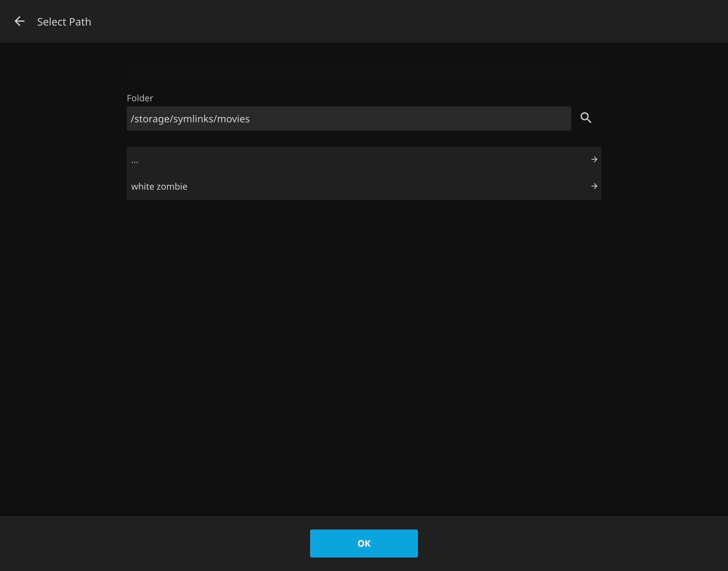
Task: Search the entered folder path with the magnifier
Action: click(x=585, y=118)
